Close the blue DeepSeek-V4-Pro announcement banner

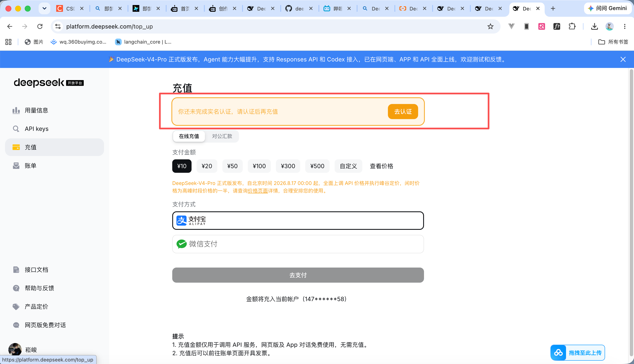pos(623,59)
